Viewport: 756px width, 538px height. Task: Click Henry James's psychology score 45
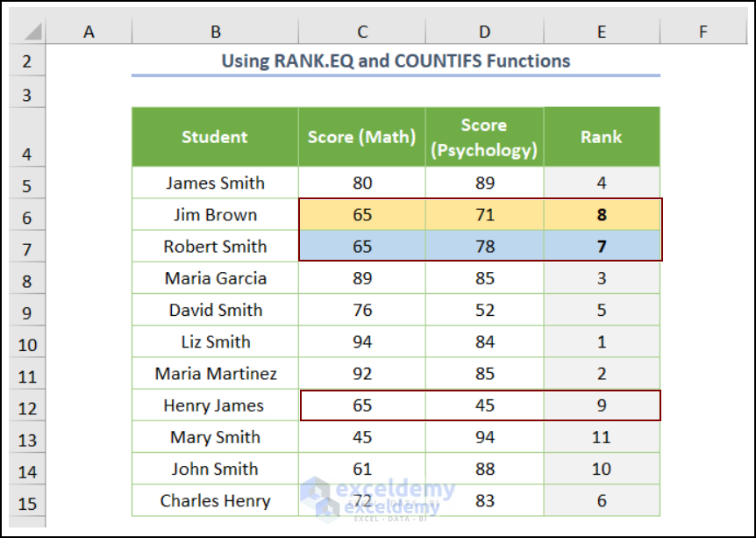(x=484, y=405)
